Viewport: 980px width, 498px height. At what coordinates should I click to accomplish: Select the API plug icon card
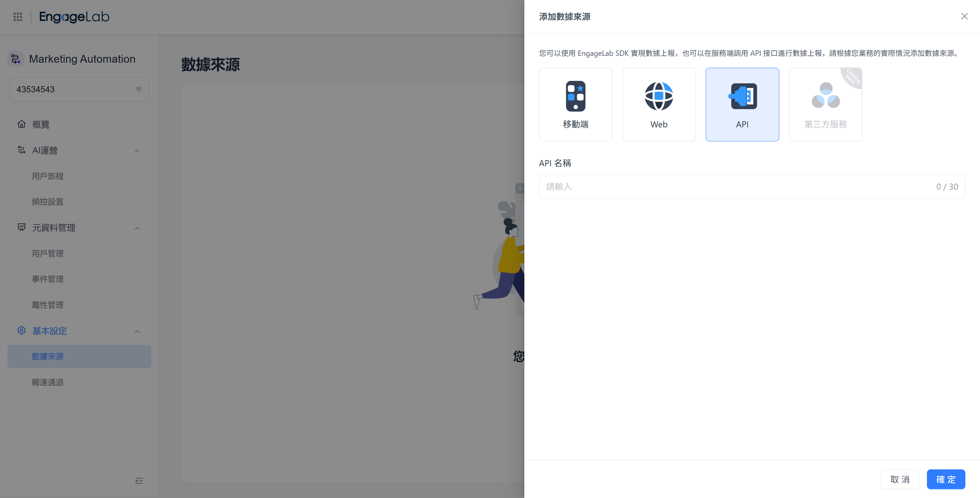742,96
